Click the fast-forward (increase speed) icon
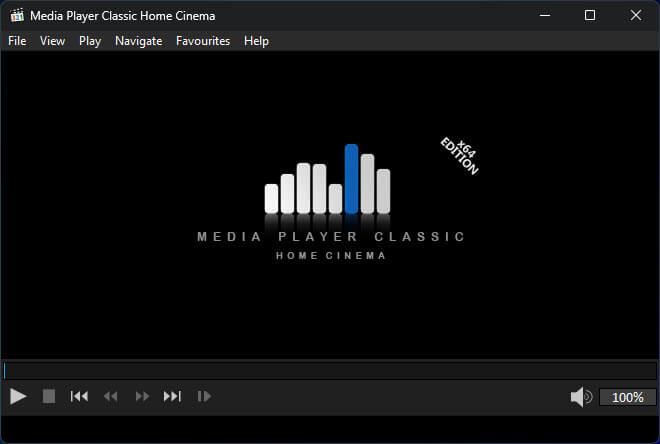 tap(142, 397)
